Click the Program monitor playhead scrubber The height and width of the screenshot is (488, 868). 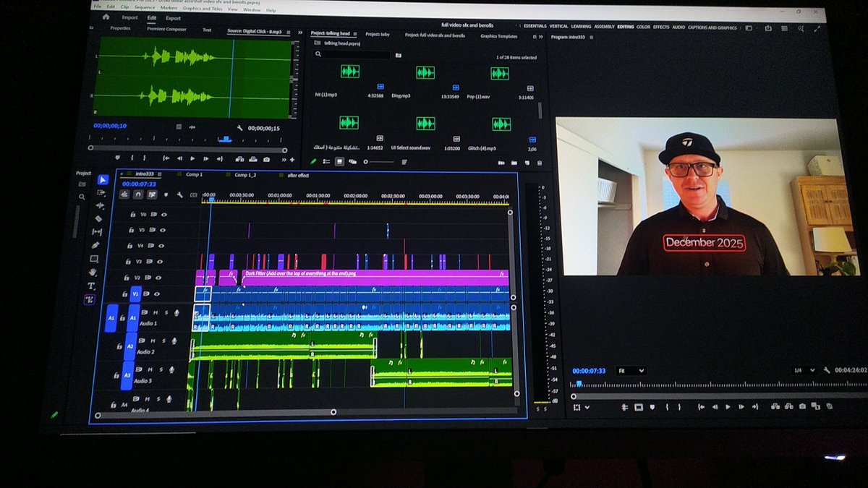[x=579, y=383]
